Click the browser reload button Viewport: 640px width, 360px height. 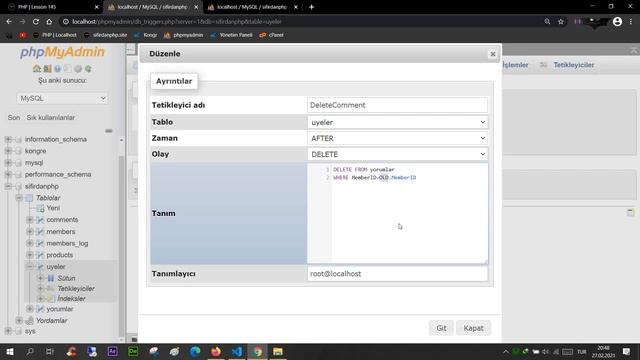[36, 21]
